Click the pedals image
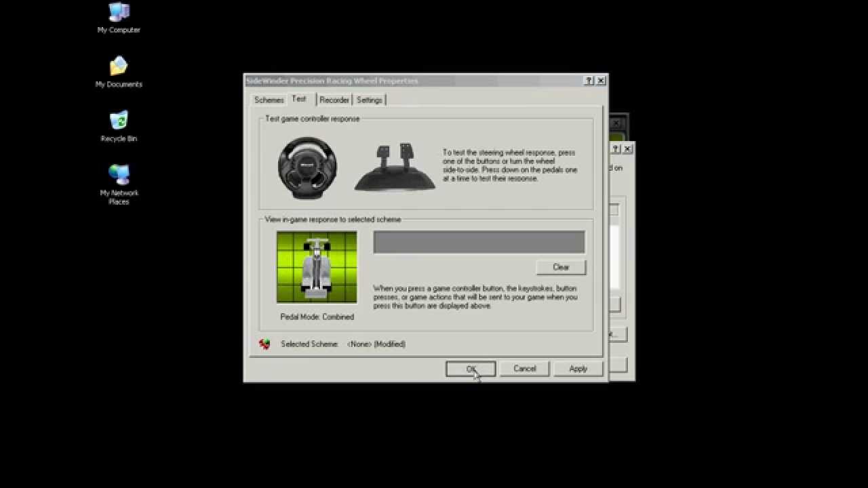Image resolution: width=868 pixels, height=488 pixels. 395,167
